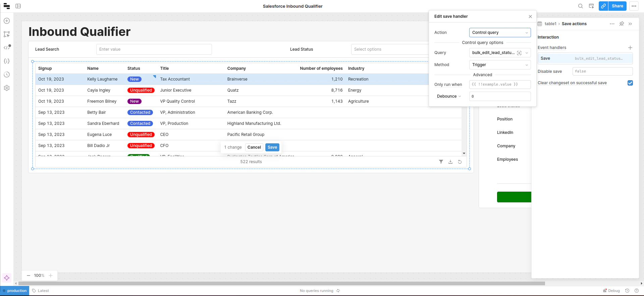This screenshot has height=296, width=644.
Task: Click the Lead Search input field
Action: 154,49
